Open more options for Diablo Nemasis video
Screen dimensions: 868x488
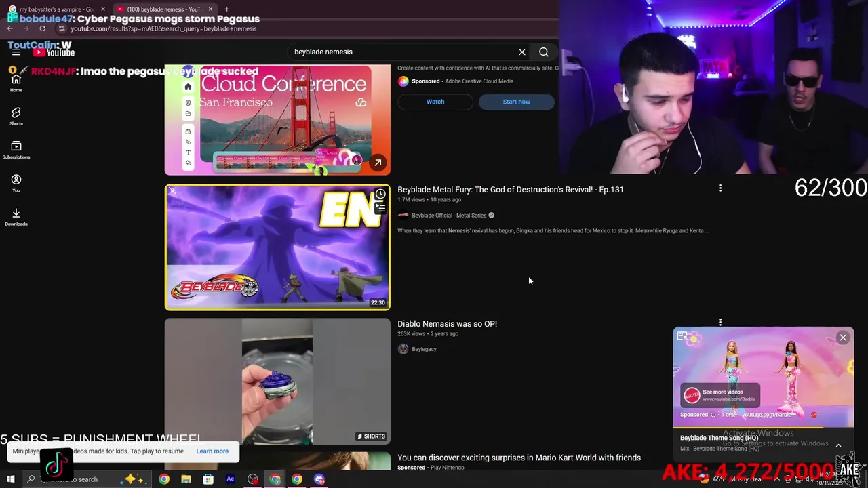tap(720, 323)
